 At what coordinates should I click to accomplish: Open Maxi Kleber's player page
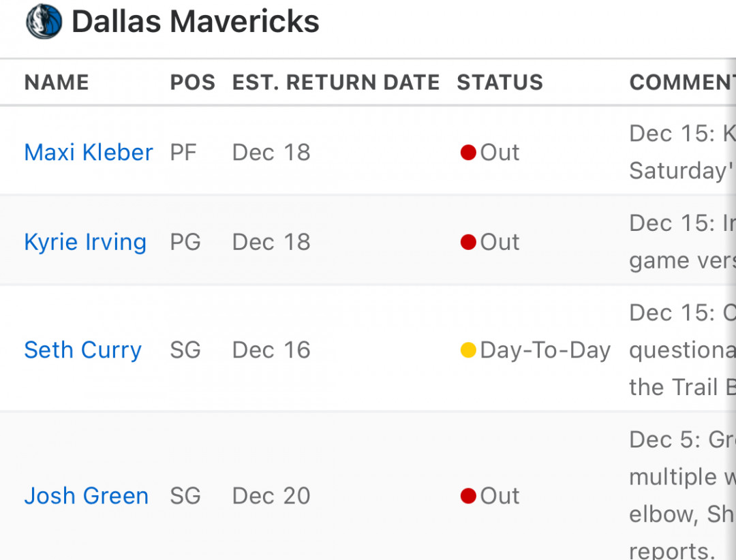pyautogui.click(x=89, y=153)
